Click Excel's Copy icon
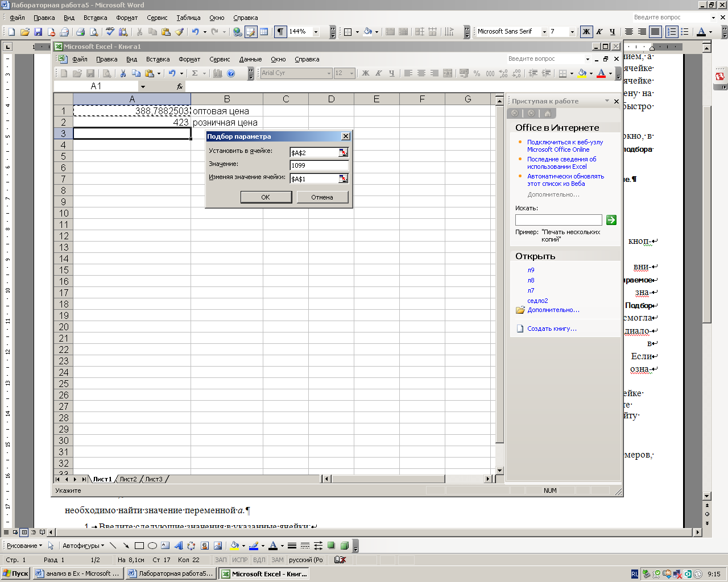The height and width of the screenshot is (582, 728). coord(136,73)
